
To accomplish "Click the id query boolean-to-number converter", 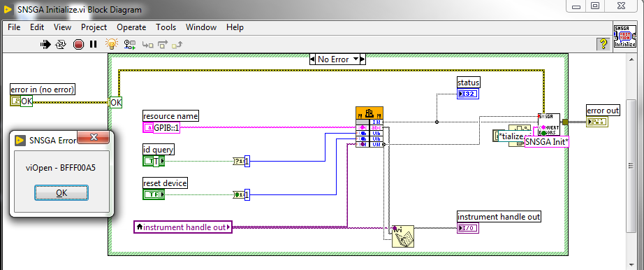I will pos(238,162).
